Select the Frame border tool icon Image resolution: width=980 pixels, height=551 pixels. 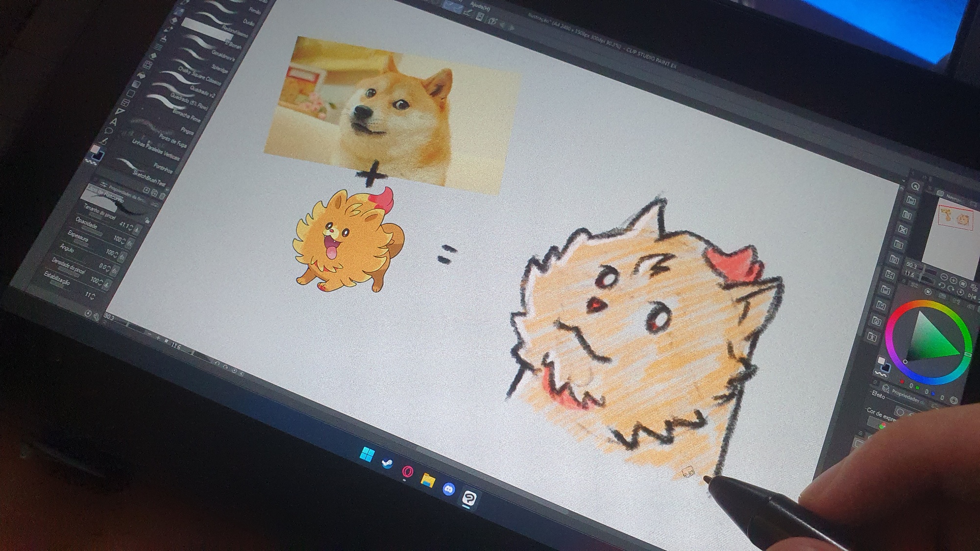[125, 102]
